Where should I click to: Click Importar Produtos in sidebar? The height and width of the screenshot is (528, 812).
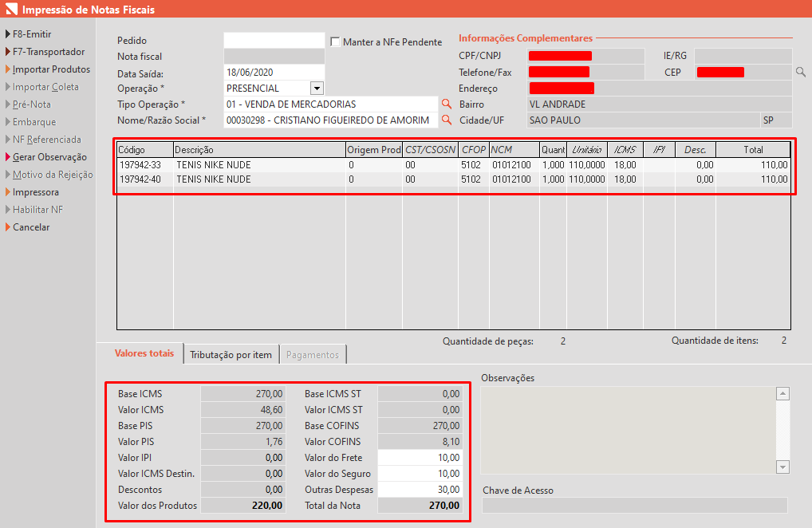(x=51, y=69)
